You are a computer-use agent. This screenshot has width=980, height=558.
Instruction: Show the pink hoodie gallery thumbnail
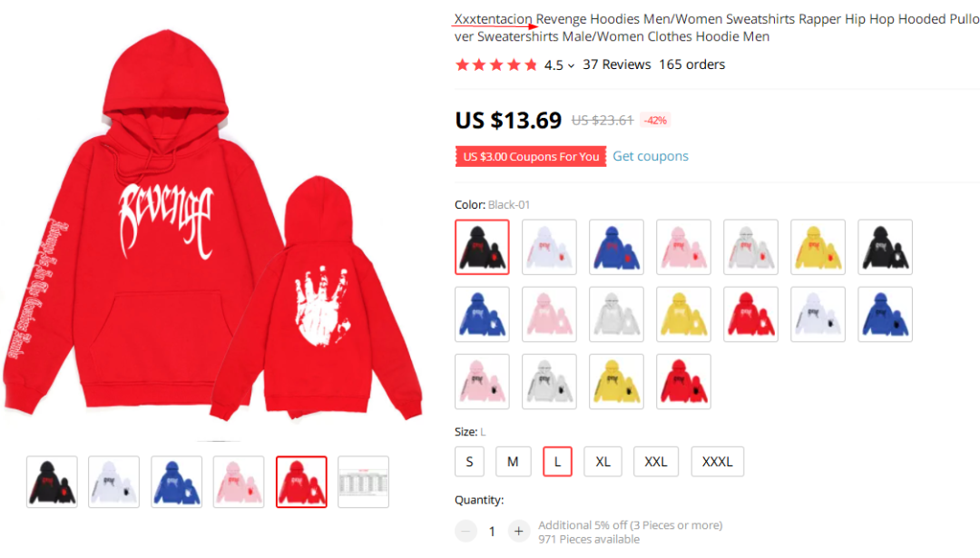click(239, 482)
